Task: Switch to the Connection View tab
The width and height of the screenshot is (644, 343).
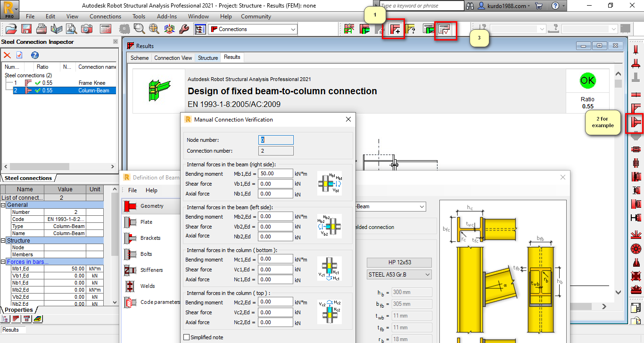Action: [173, 58]
